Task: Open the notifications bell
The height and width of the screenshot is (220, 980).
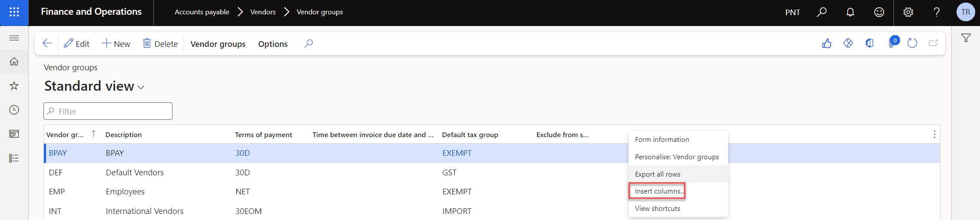Action: [x=850, y=12]
